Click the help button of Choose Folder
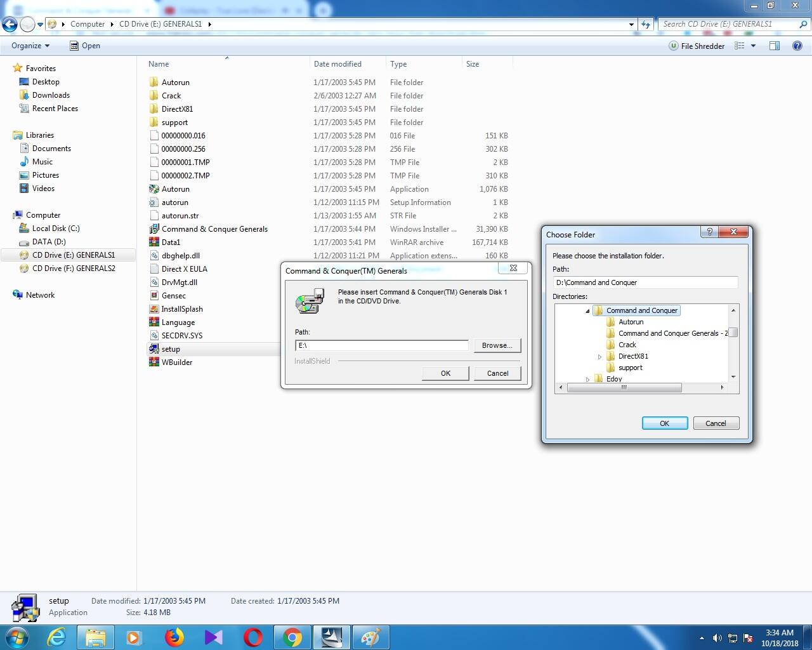This screenshot has height=650, width=812. pos(709,232)
